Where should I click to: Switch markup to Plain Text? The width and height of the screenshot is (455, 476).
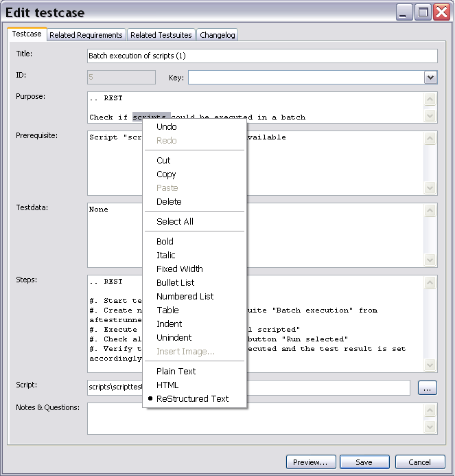(194, 372)
